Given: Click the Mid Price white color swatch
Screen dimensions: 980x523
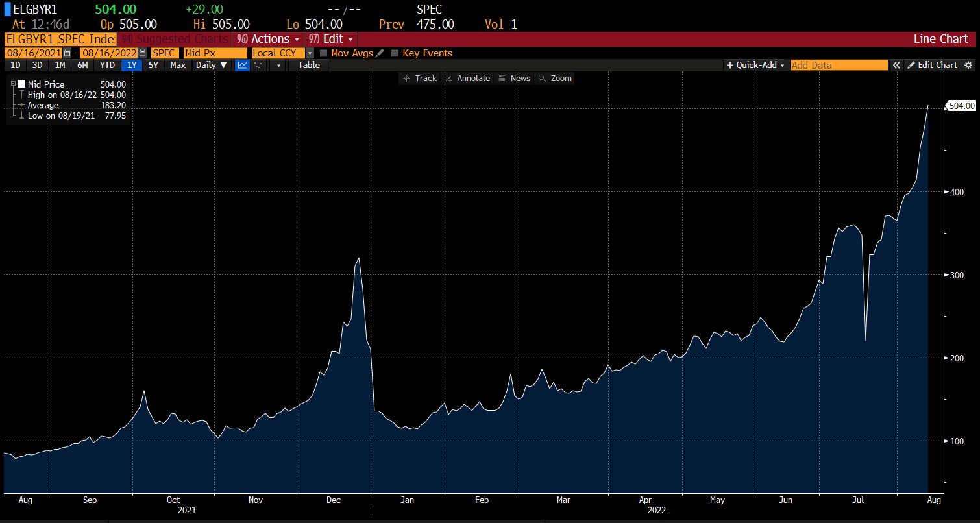Looking at the screenshot, I should [x=21, y=84].
